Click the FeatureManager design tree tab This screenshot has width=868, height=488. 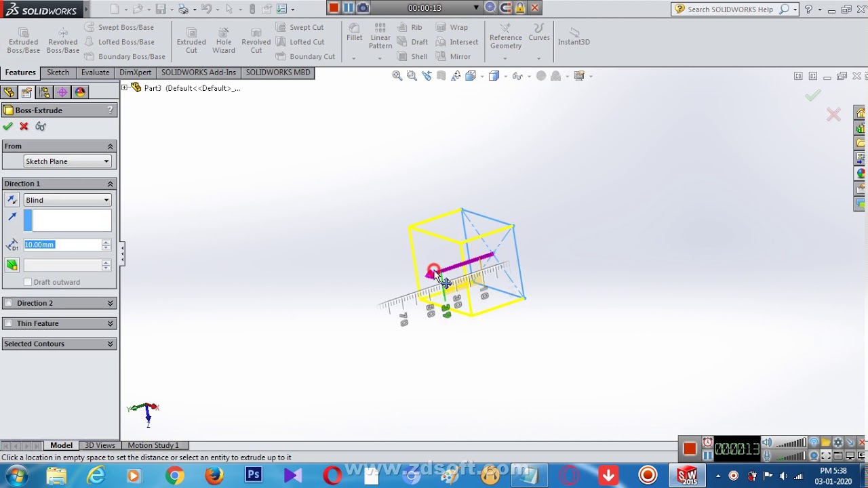click(9, 92)
